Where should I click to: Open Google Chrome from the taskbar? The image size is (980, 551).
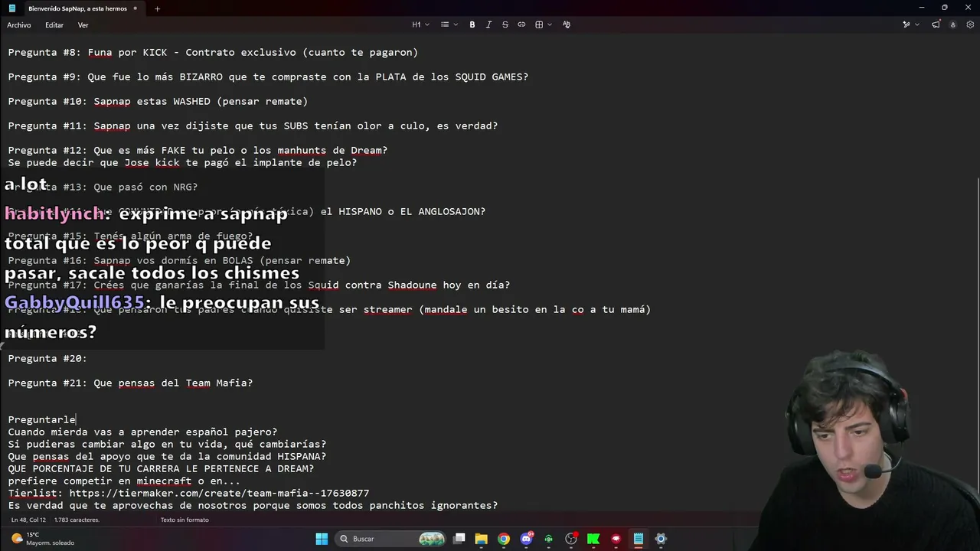pos(504,539)
